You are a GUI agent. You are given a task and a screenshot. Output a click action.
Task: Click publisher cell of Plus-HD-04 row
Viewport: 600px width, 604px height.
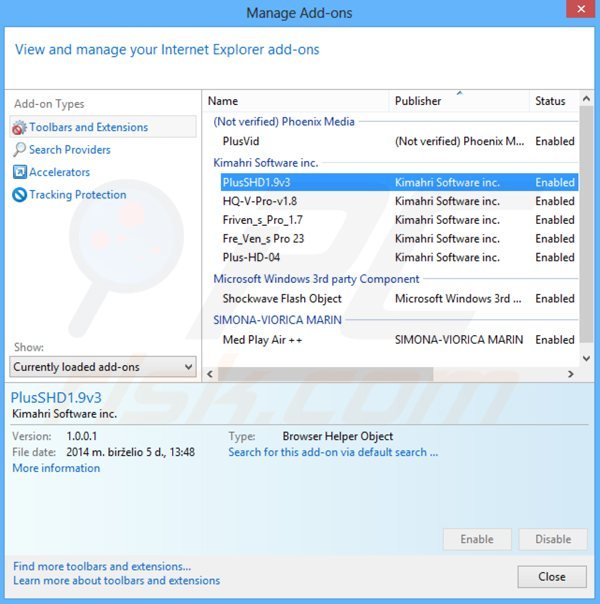point(447,257)
